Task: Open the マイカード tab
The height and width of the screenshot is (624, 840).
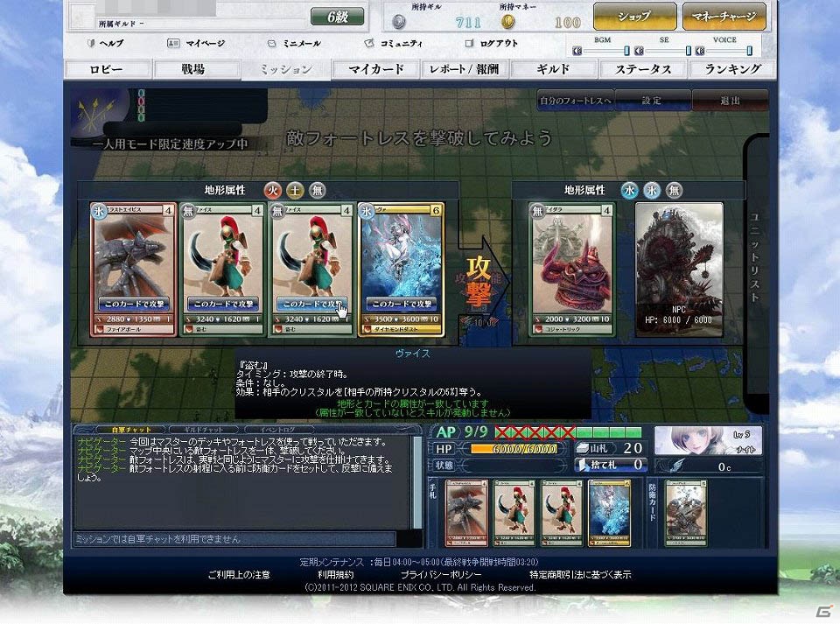Action: coord(375,70)
